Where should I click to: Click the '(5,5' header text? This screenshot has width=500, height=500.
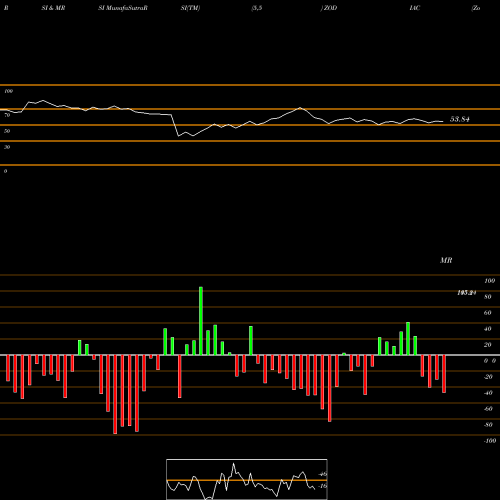click(x=257, y=8)
